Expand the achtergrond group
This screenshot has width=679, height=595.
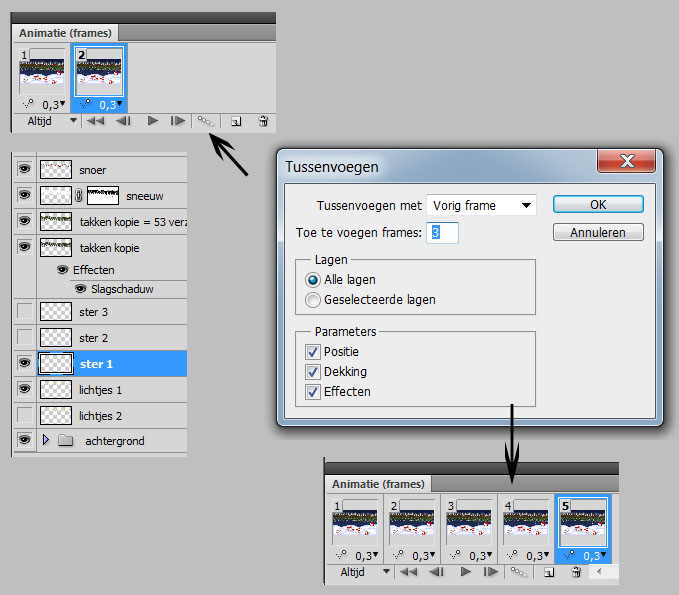pyautogui.click(x=46, y=440)
